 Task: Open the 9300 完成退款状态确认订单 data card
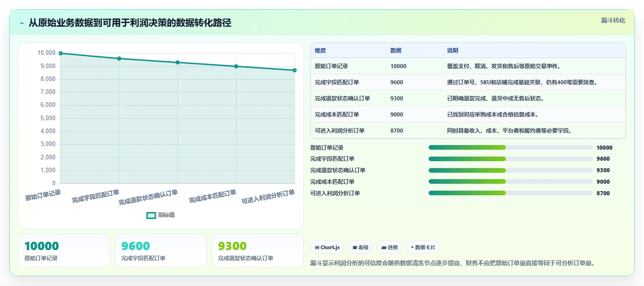click(258, 251)
